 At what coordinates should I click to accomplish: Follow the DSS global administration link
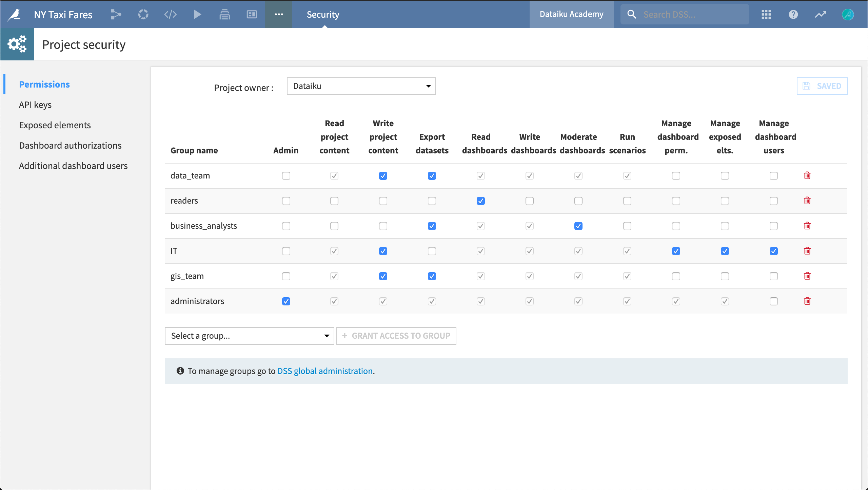coord(325,371)
